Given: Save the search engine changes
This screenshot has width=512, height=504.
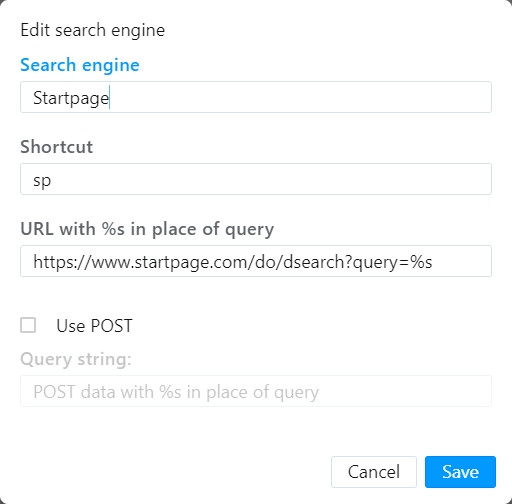Looking at the screenshot, I should [x=460, y=472].
